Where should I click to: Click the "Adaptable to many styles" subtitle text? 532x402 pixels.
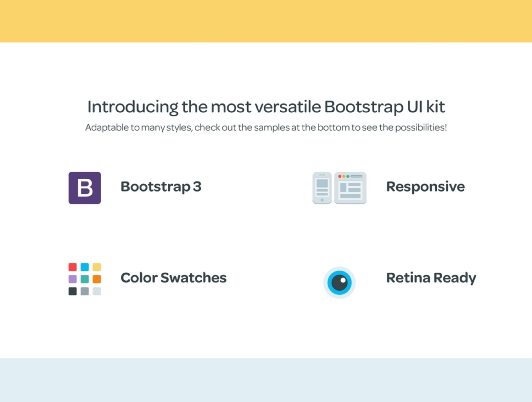click(x=266, y=128)
